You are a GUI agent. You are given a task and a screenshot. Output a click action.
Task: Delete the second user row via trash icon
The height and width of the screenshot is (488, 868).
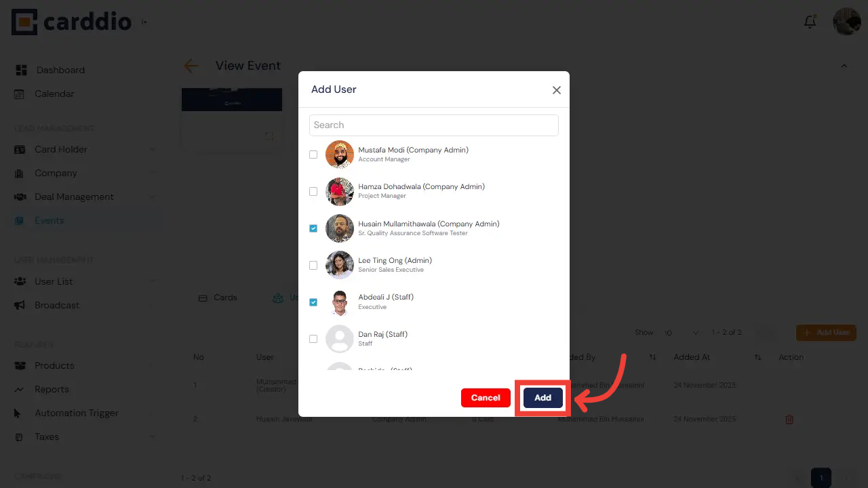click(x=789, y=419)
